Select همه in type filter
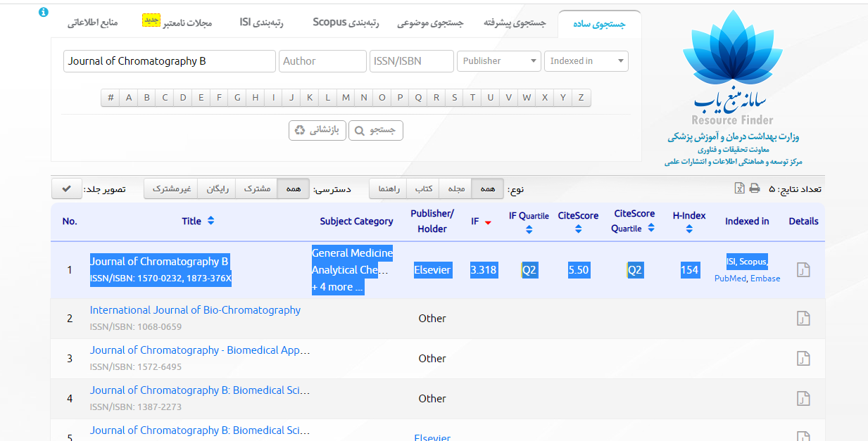The width and height of the screenshot is (868, 441). click(x=487, y=188)
